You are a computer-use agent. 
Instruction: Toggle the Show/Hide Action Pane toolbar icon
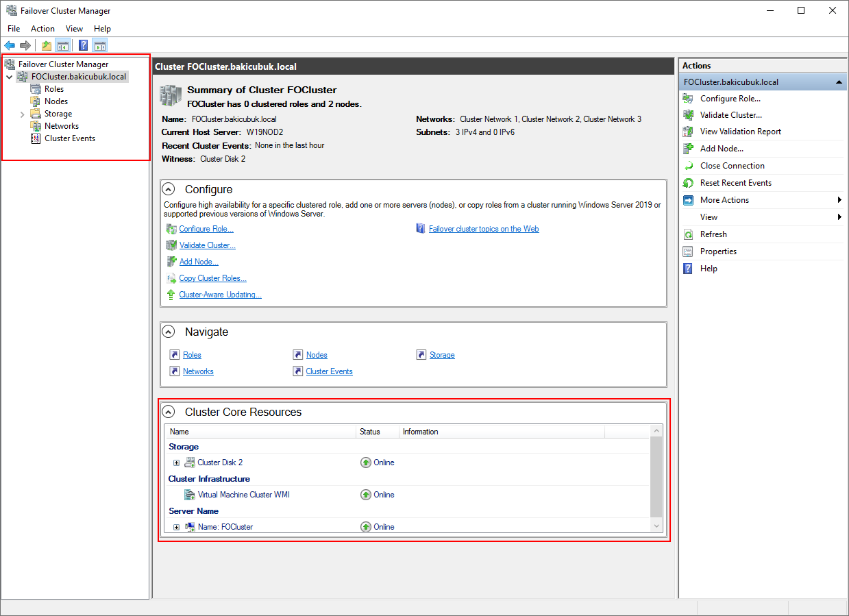(x=100, y=46)
